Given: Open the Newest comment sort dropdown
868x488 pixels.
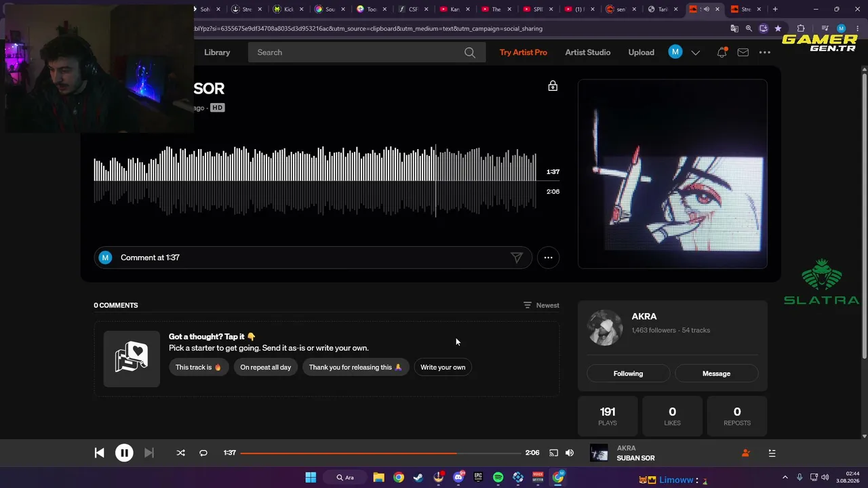Looking at the screenshot, I should tap(541, 305).
